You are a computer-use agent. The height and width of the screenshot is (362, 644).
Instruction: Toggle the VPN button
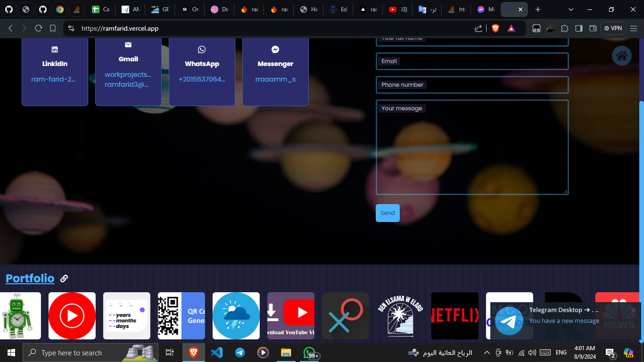pyautogui.click(x=613, y=28)
